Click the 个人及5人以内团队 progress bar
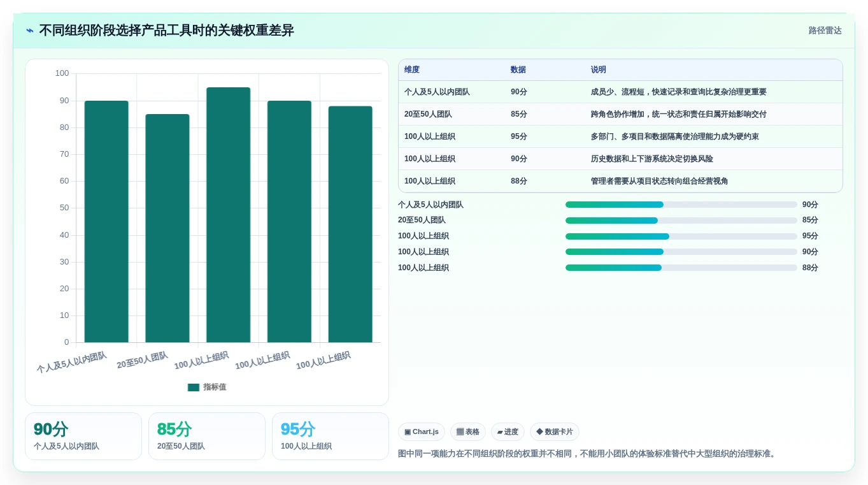The image size is (868, 485). click(x=681, y=205)
